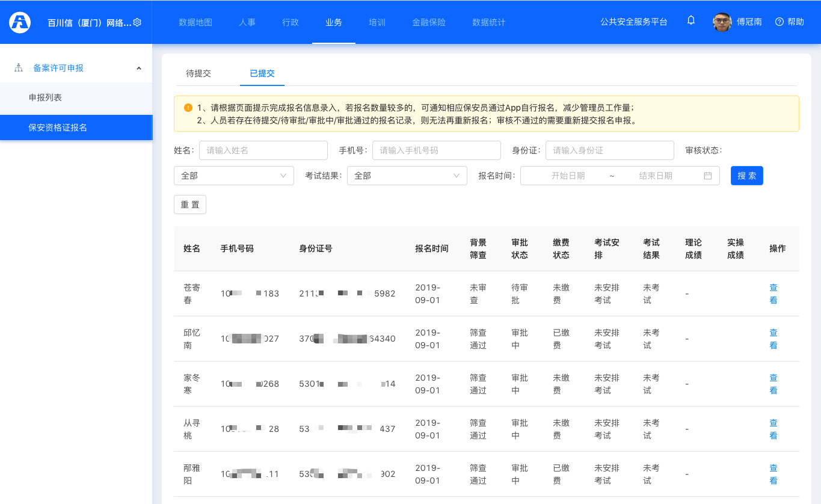Select the 已提交 tab

tap(262, 73)
